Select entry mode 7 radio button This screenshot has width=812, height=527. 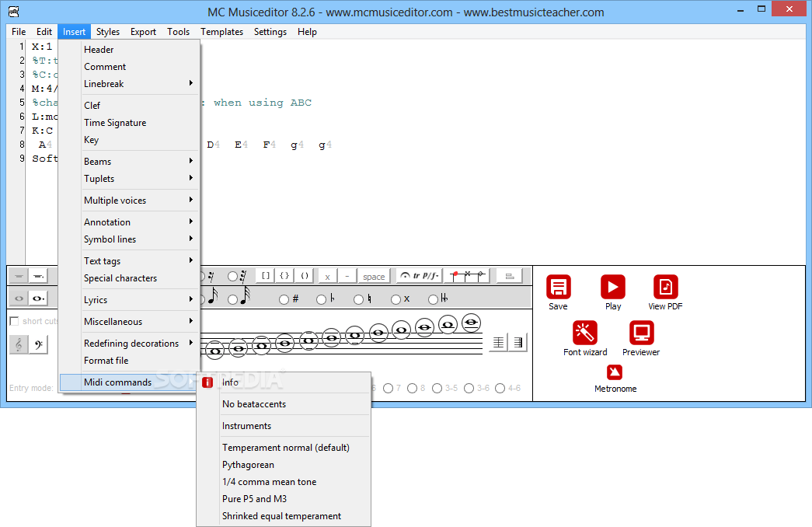pos(388,388)
